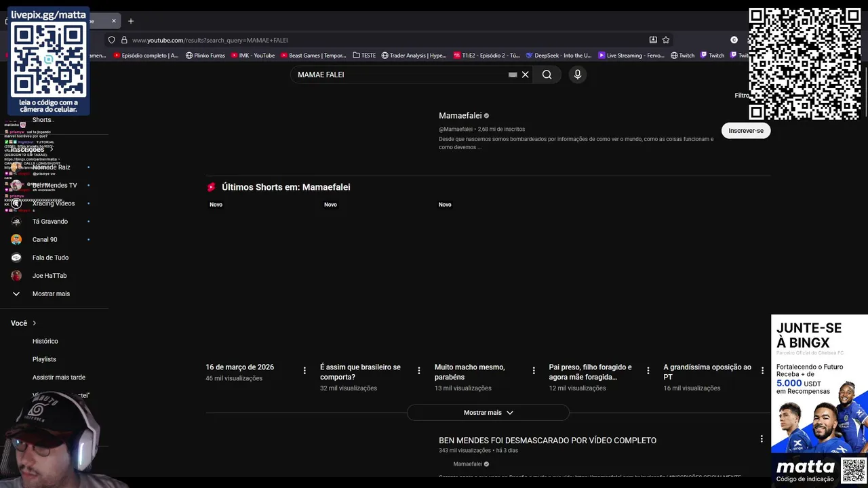
Task: Open Histórico in the sidebar
Action: point(45,342)
